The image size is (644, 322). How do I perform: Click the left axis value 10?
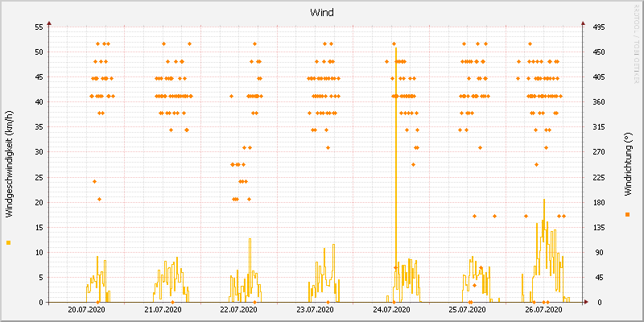point(39,253)
